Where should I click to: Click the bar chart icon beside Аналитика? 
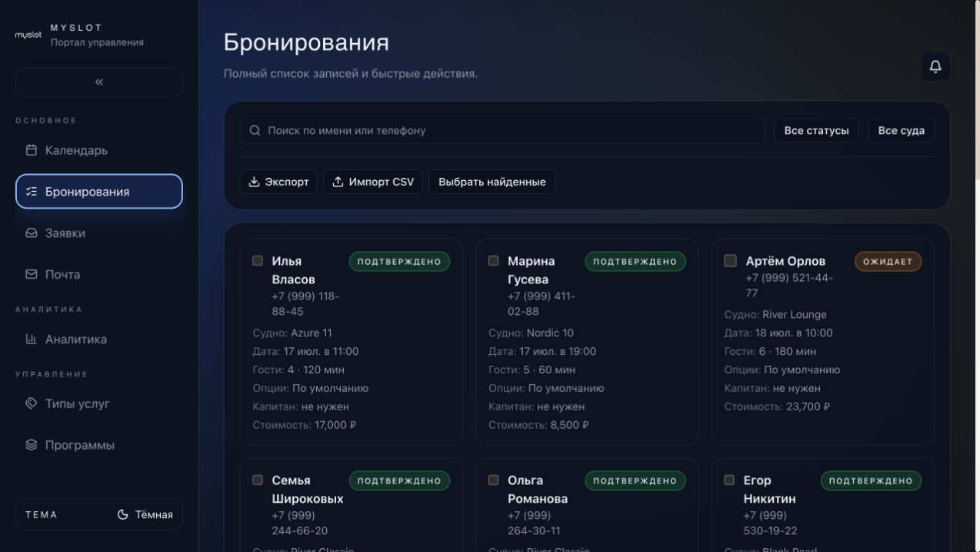tap(32, 339)
